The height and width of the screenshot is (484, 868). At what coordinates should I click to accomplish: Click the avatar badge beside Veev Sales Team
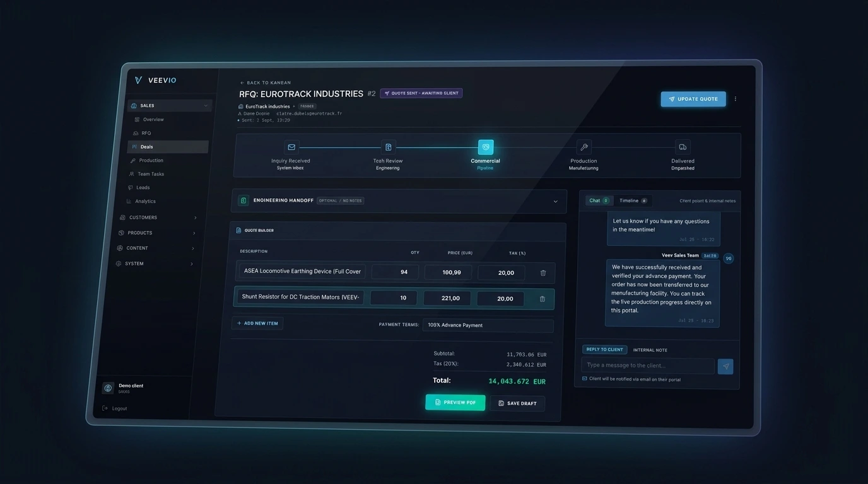[728, 258]
